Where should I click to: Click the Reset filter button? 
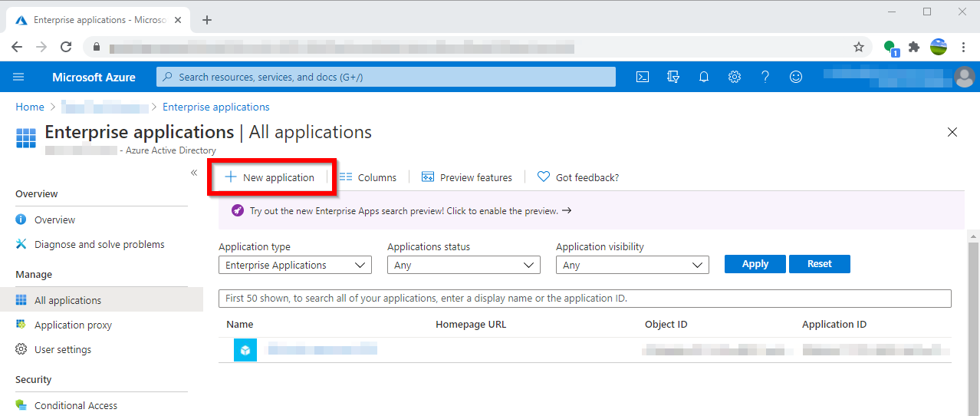tap(819, 264)
